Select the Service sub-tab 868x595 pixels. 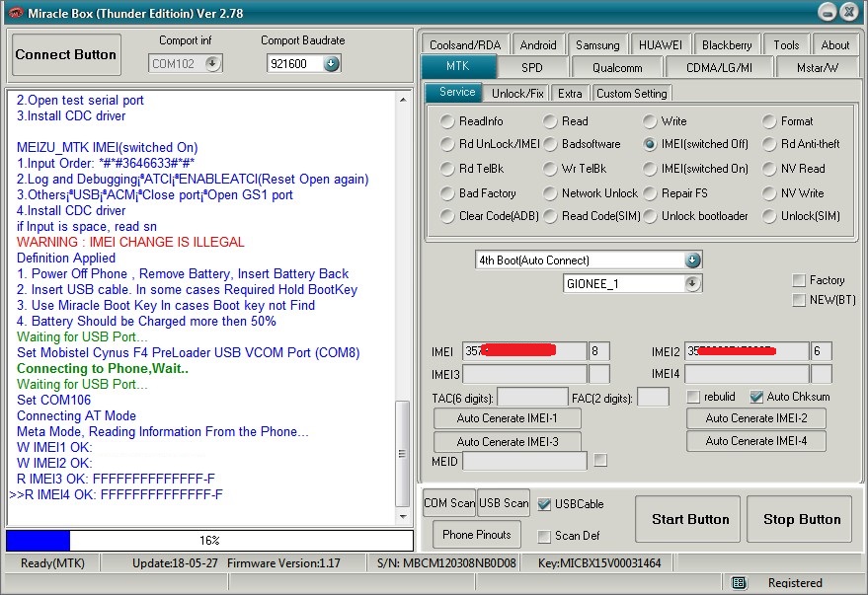click(456, 92)
